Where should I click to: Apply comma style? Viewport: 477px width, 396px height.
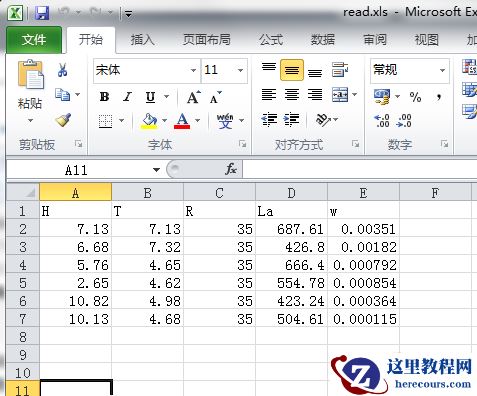[x=439, y=97]
